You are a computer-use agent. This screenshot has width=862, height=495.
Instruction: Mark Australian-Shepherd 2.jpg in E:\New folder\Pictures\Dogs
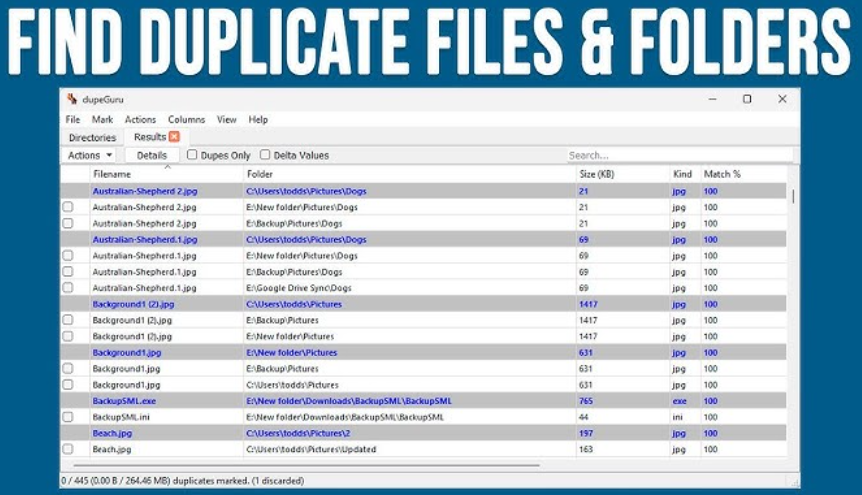(x=68, y=207)
